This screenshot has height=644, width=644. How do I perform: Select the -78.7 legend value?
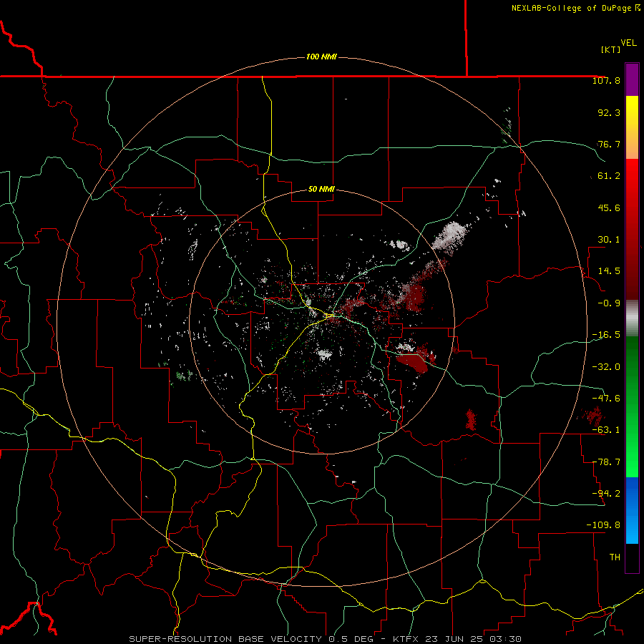(606, 462)
